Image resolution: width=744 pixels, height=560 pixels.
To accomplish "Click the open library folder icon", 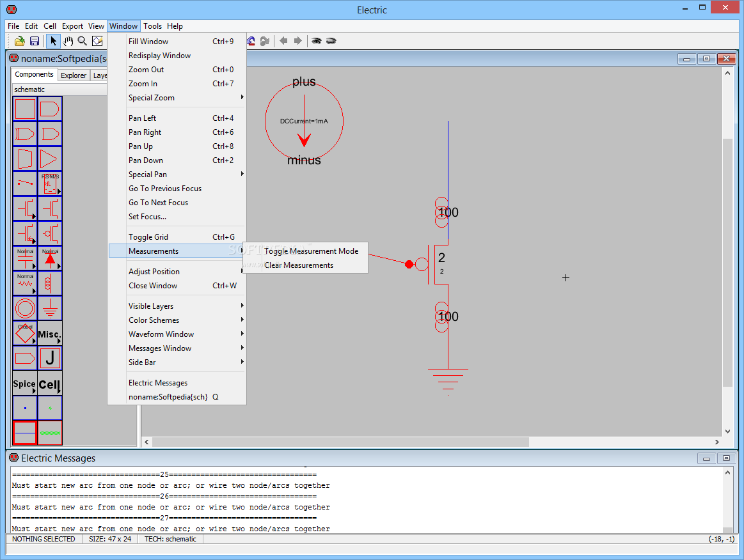I will [x=19, y=42].
